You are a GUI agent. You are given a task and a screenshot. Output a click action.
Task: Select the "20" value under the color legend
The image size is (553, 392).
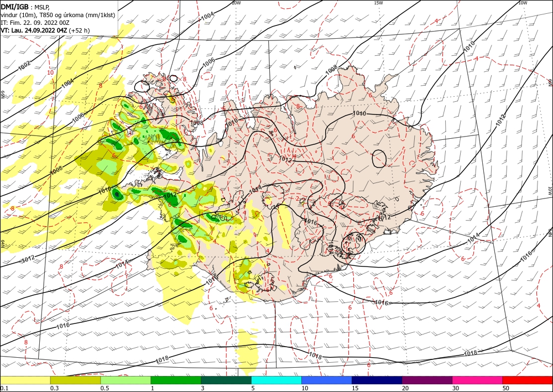click(405, 388)
